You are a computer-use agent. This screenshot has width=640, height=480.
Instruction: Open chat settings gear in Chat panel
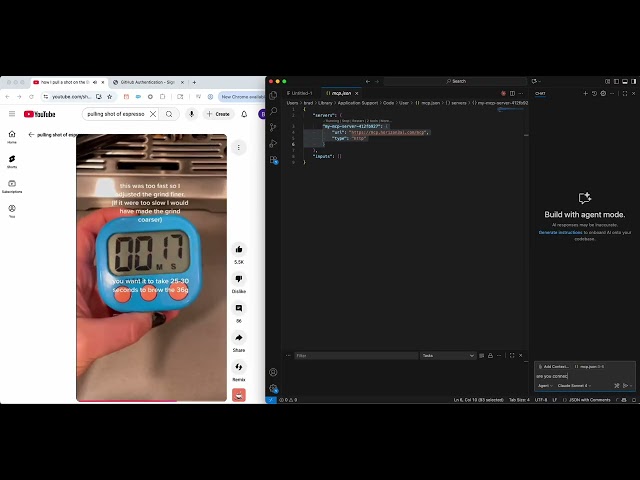[603, 93]
